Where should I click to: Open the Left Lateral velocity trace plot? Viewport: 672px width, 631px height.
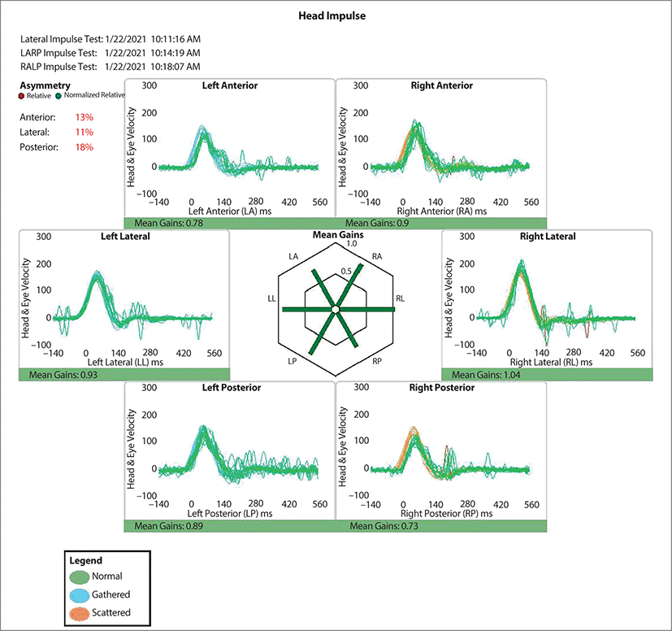(124, 299)
